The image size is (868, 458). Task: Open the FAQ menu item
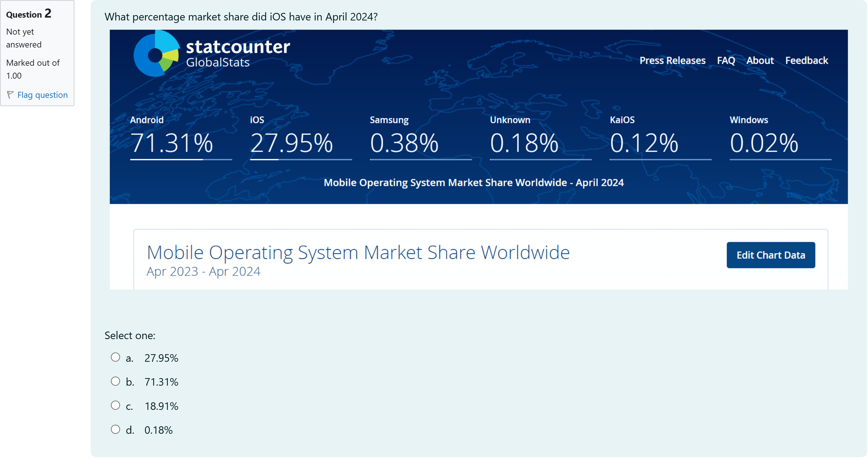tap(725, 61)
